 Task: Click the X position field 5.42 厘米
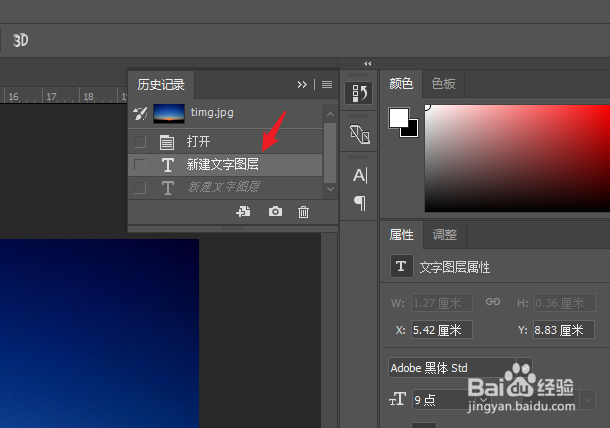pyautogui.click(x=442, y=330)
